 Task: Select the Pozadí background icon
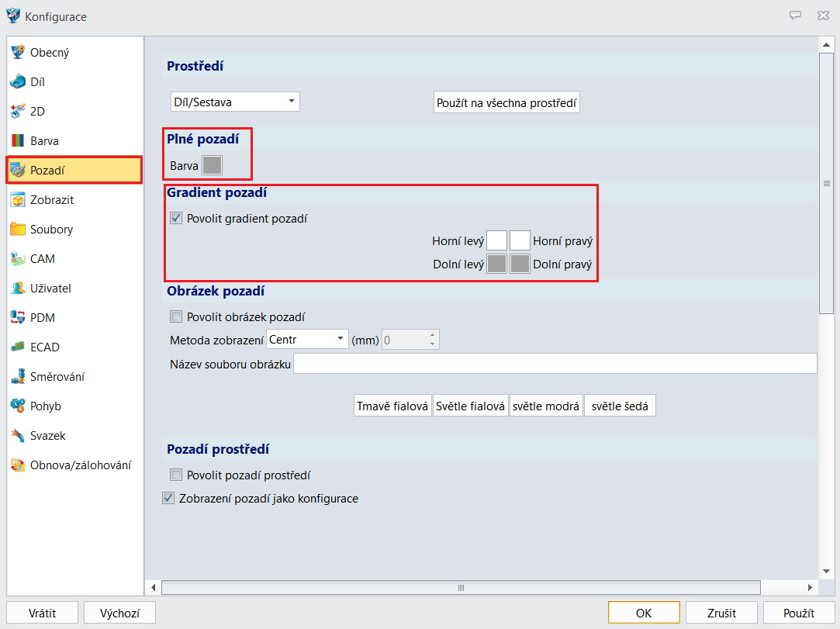click(x=18, y=170)
